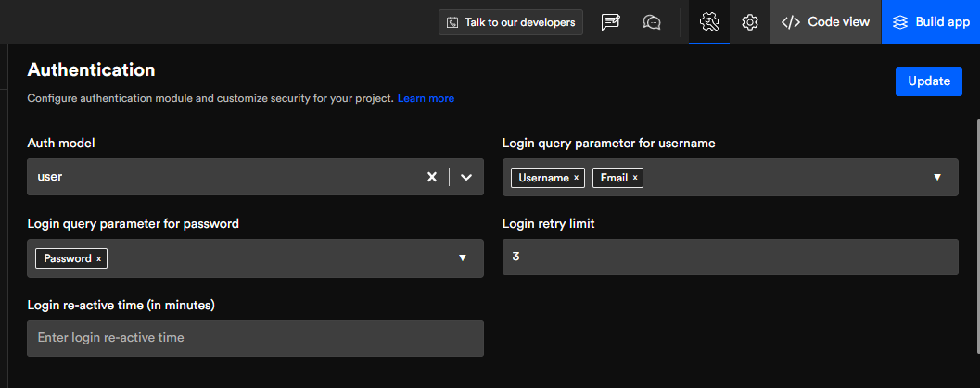Click Talk to our developers button

(511, 22)
